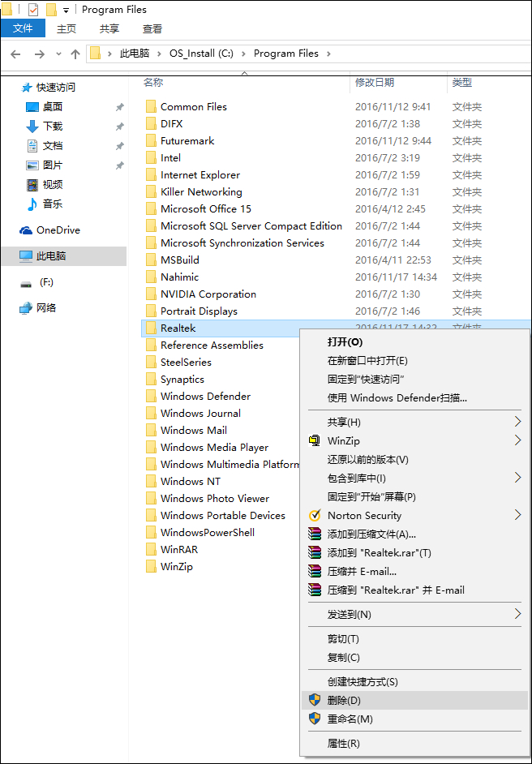Click the Properties quick access toolbar icon
This screenshot has width=532, height=764.
pos(33,9)
